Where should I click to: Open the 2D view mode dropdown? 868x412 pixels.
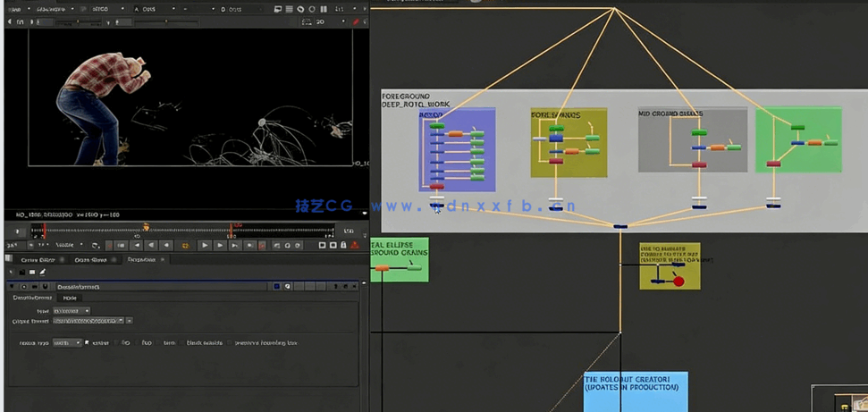(329, 21)
